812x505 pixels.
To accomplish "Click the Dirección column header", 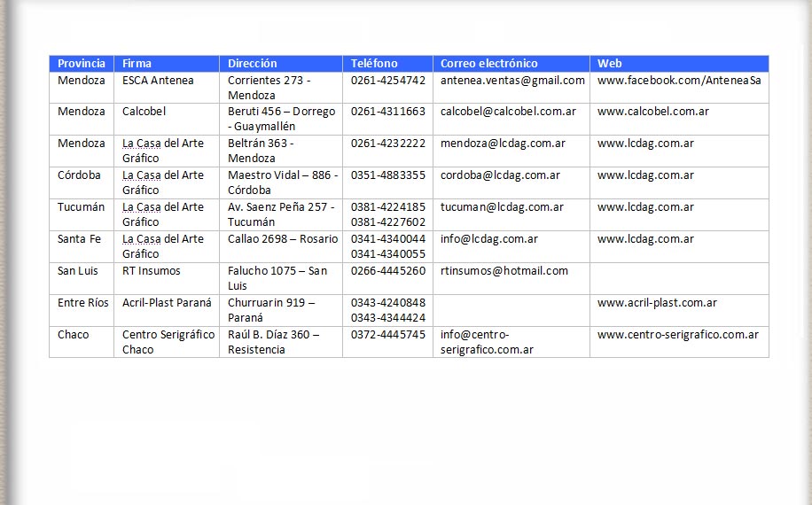I will 252,64.
